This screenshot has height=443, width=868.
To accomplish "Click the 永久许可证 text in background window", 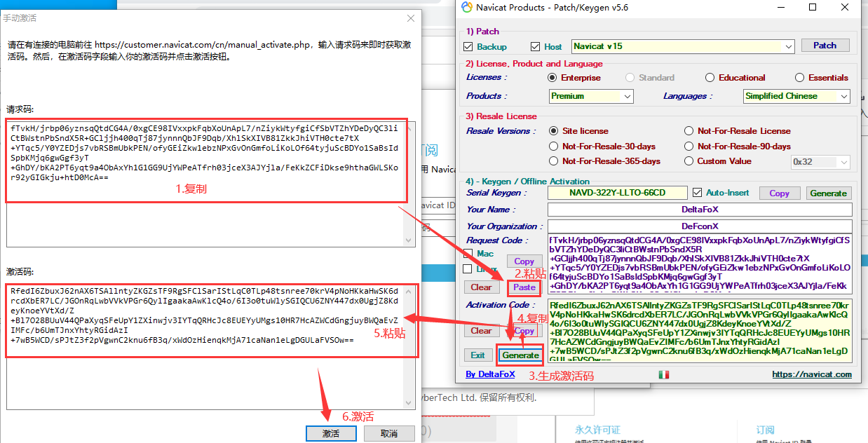I will [597, 430].
